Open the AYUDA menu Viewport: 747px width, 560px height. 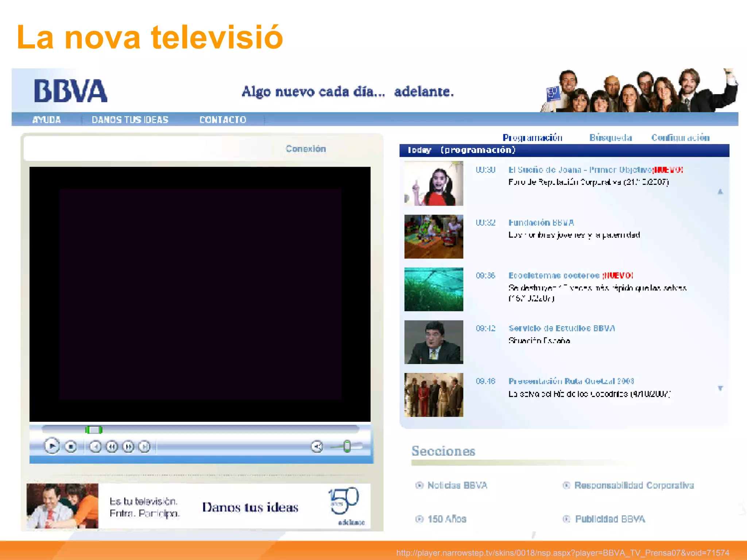tap(46, 120)
